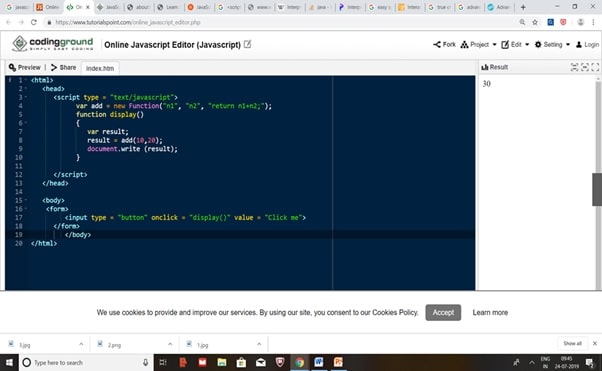This screenshot has height=371, width=602.
Task: Expand options chevron for 3.jpg download
Action: [x=81, y=344]
